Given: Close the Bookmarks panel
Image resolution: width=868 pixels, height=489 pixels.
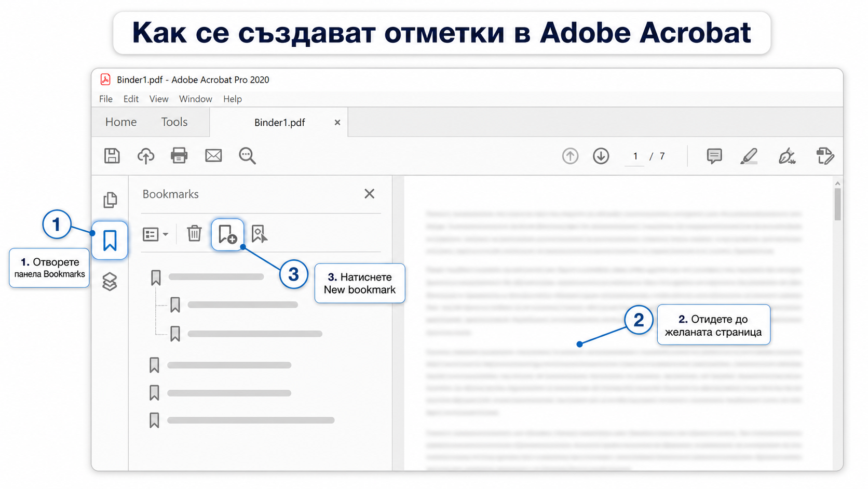Looking at the screenshot, I should click(369, 194).
